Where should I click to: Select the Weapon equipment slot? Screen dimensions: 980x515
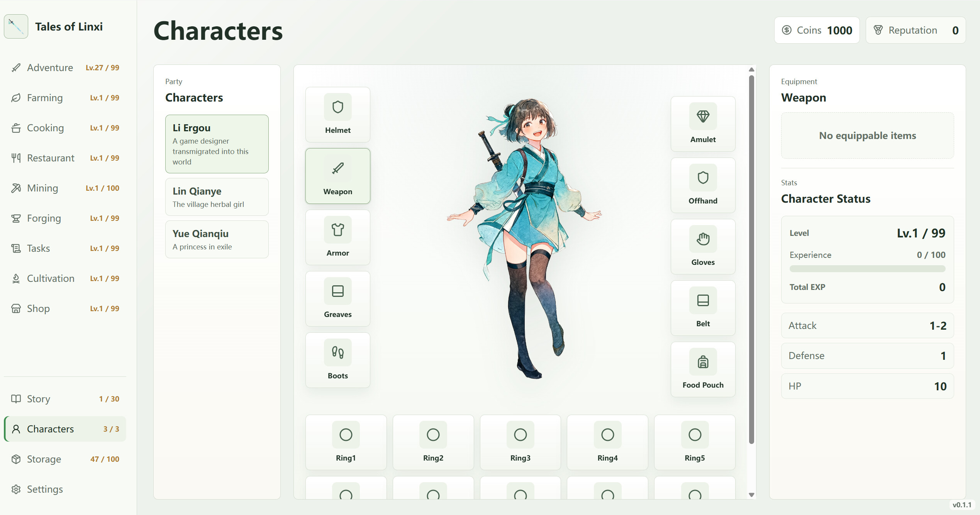pos(337,176)
